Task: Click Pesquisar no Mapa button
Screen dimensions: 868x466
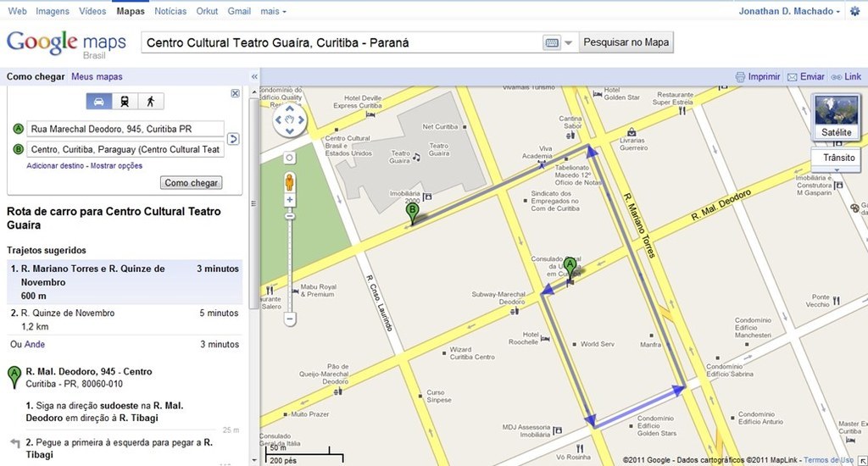Action: coord(626,42)
